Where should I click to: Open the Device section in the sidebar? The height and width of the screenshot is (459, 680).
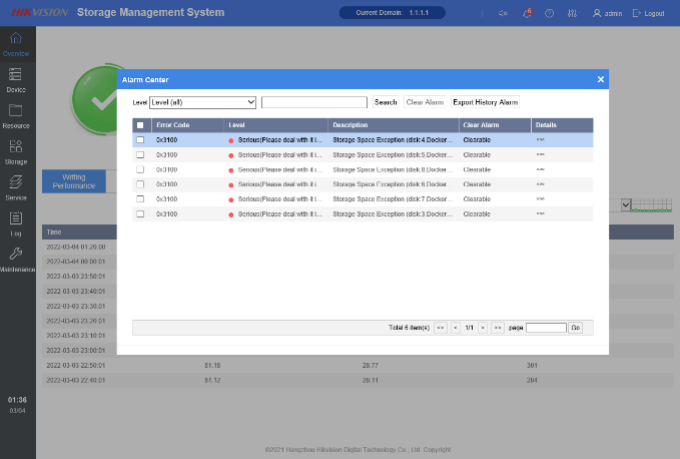[16, 80]
